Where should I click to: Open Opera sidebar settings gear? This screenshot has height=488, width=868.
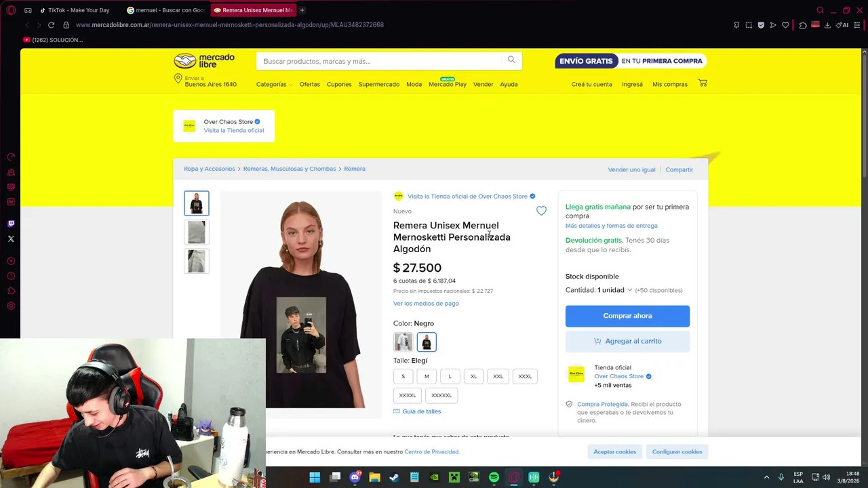click(11, 306)
